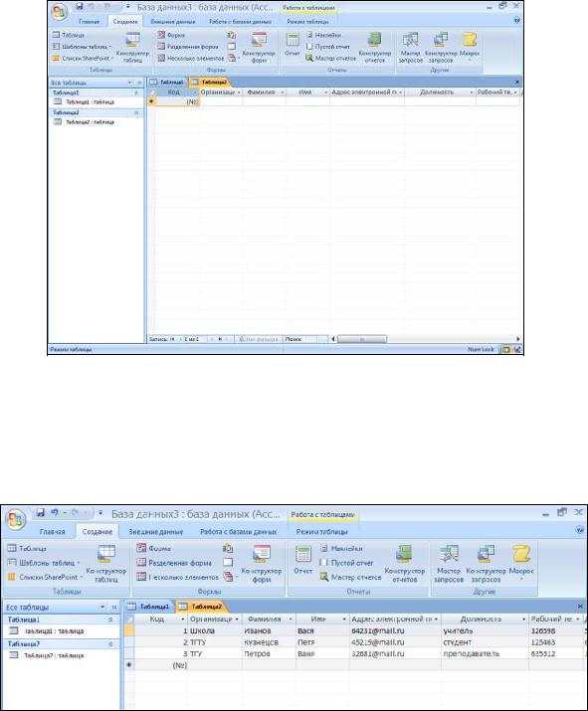Open Все таблицы pane dropdown in window with records
This screenshot has width=588, height=711.
pos(102,608)
